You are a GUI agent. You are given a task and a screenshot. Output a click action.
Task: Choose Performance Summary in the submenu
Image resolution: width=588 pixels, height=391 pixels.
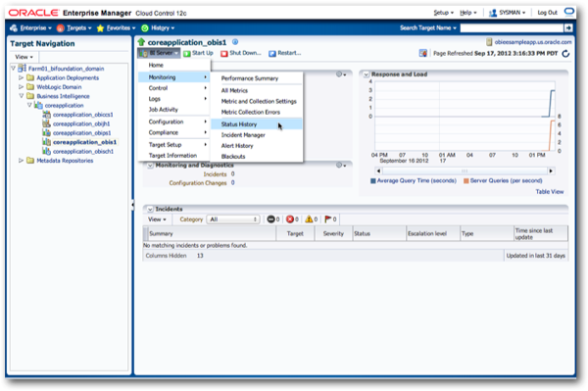[250, 78]
